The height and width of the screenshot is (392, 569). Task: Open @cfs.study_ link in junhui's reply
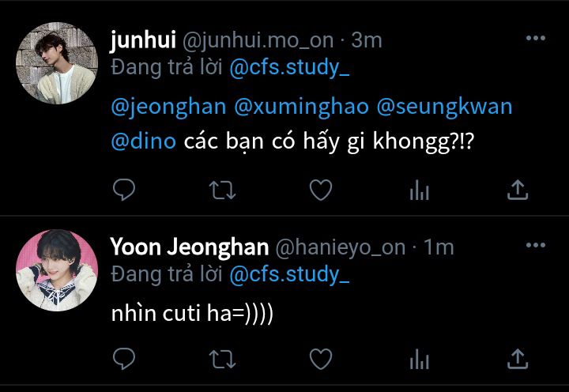pyautogui.click(x=289, y=67)
